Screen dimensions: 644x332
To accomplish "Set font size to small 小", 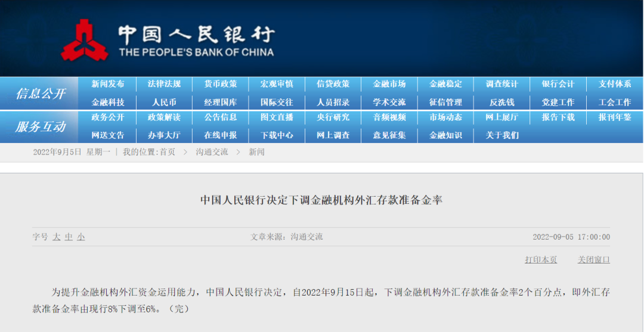I will pyautogui.click(x=81, y=237).
